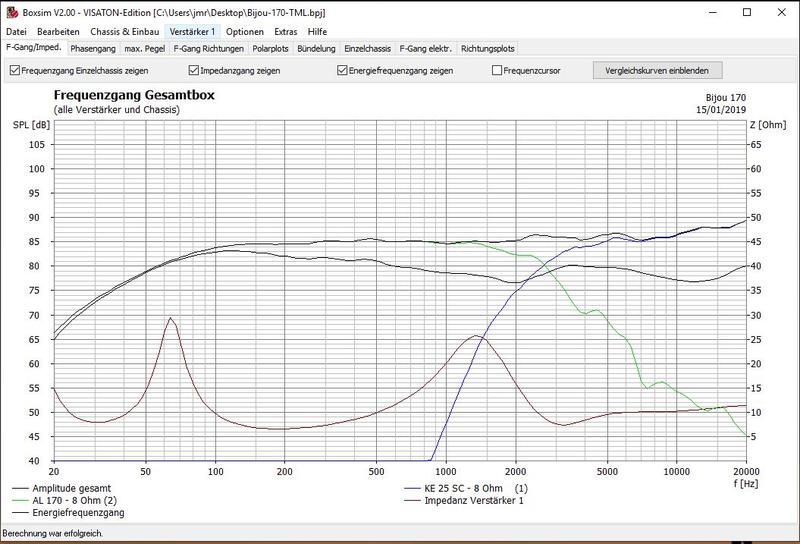Disable Energiefrequenzgang zeigen checkbox

343,71
